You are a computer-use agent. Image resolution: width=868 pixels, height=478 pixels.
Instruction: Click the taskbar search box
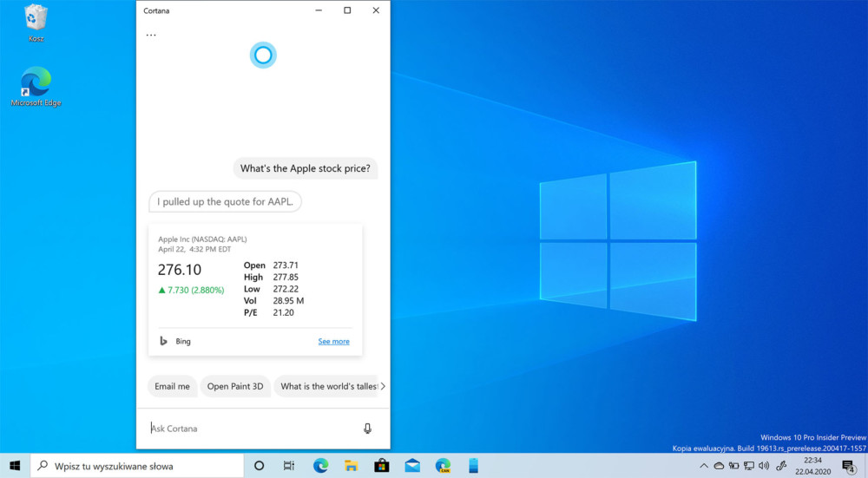click(x=137, y=466)
